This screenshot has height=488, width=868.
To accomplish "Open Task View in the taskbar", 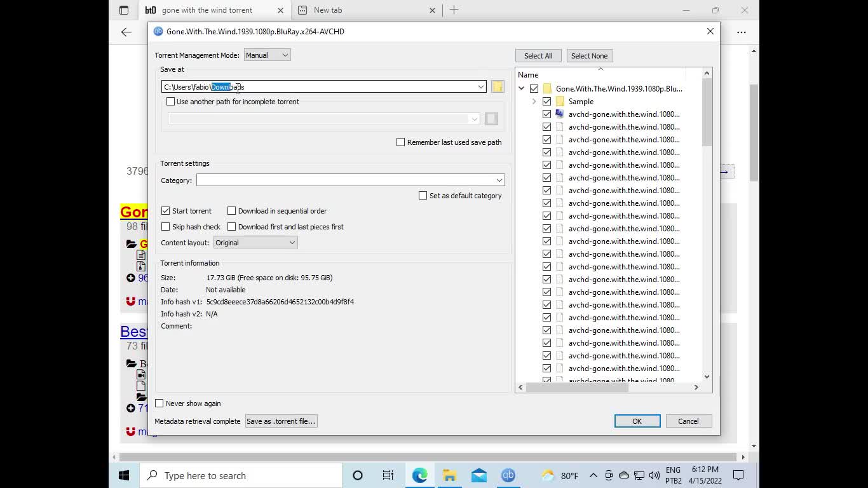I will coord(388,475).
